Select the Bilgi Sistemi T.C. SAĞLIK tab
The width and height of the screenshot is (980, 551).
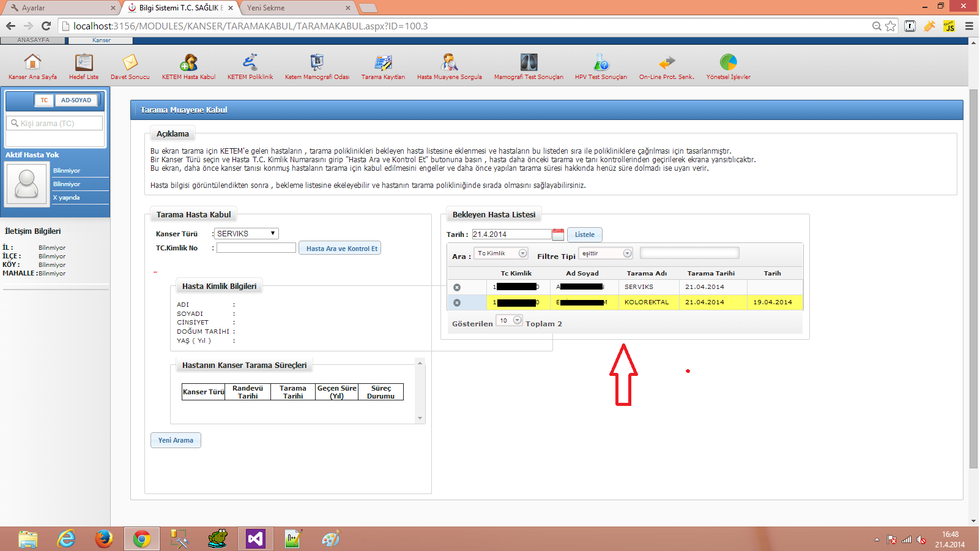180,8
